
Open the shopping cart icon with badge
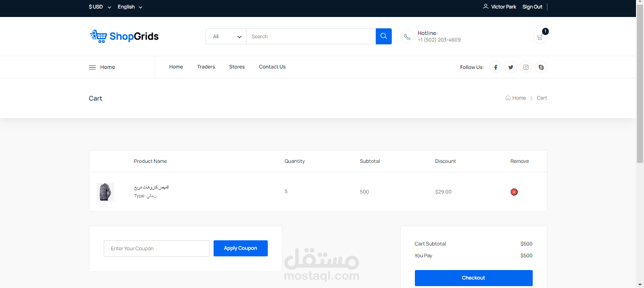(540, 36)
